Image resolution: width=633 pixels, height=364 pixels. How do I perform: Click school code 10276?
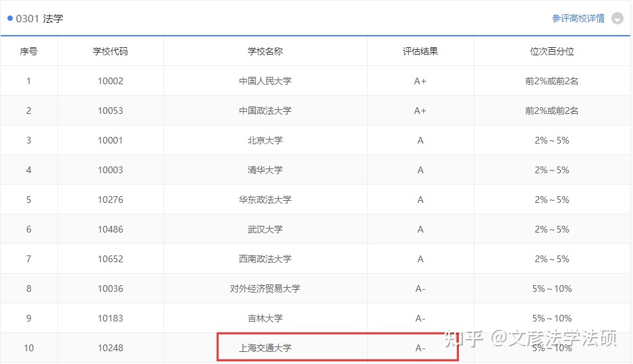[110, 200]
